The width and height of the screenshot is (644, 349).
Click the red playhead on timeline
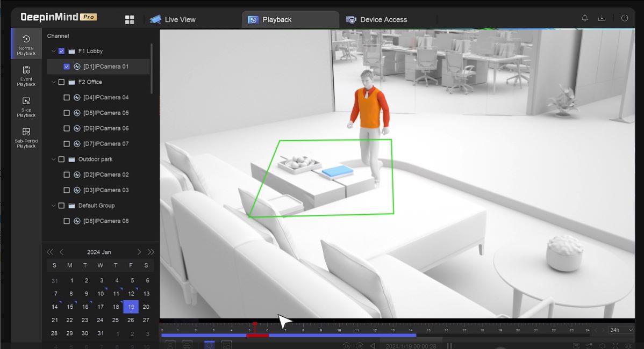[255, 325]
